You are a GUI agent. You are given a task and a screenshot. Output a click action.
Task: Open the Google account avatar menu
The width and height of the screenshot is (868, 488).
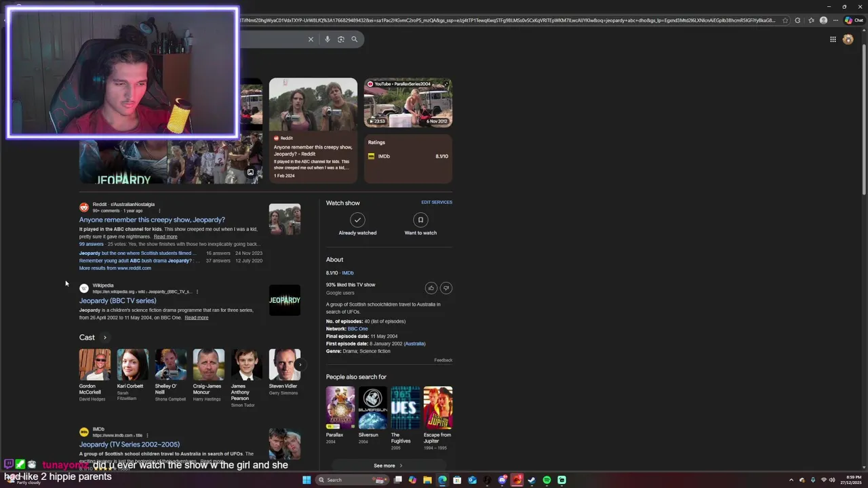point(848,39)
